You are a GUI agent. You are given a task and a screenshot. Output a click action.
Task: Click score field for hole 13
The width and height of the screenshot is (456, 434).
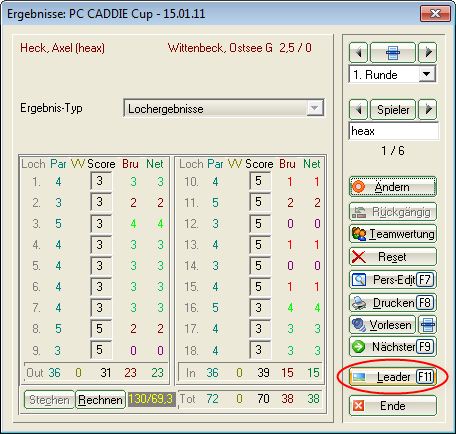click(260, 244)
